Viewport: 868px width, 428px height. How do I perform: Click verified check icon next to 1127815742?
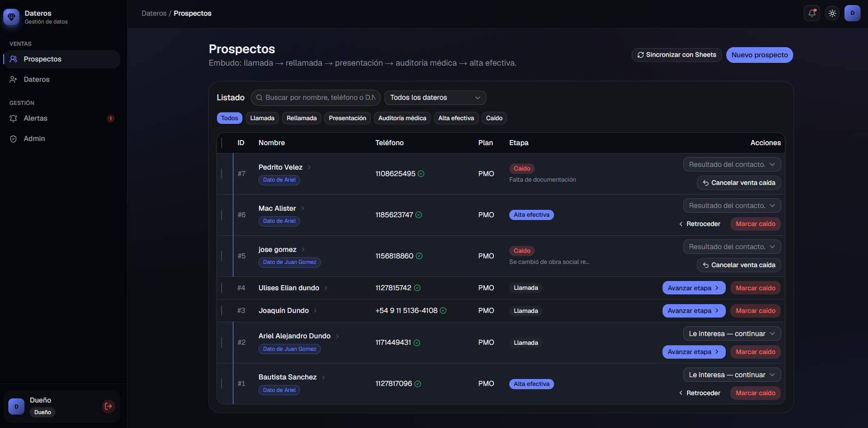pos(417,288)
